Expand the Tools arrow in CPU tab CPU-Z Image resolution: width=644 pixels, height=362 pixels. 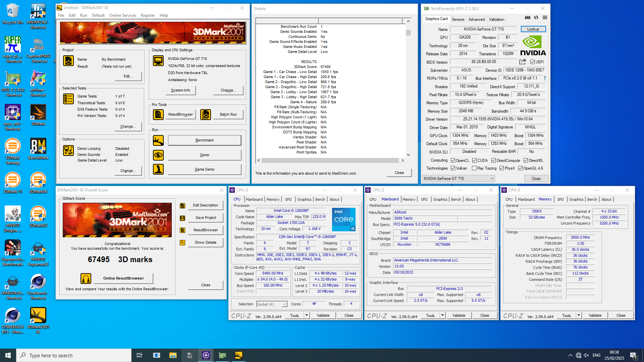coord(307,315)
